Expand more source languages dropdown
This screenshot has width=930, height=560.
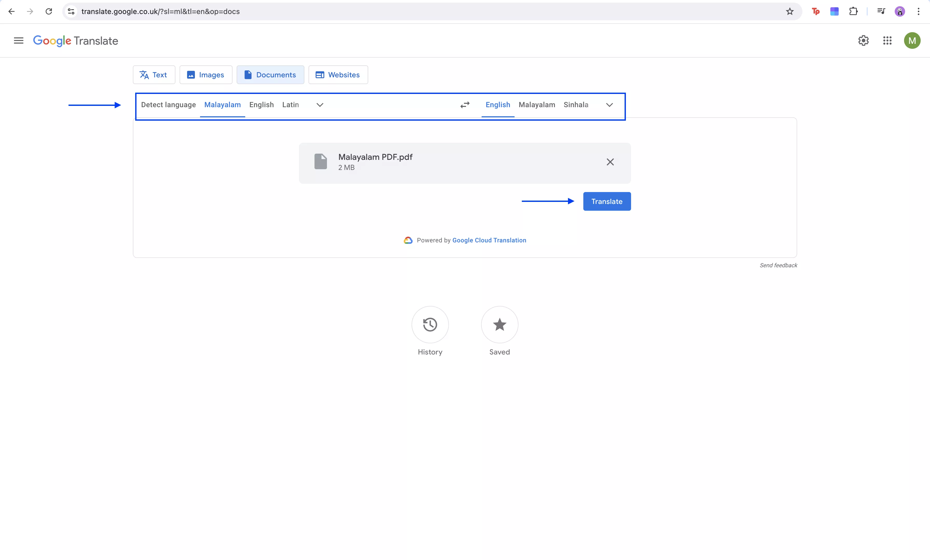click(x=320, y=105)
